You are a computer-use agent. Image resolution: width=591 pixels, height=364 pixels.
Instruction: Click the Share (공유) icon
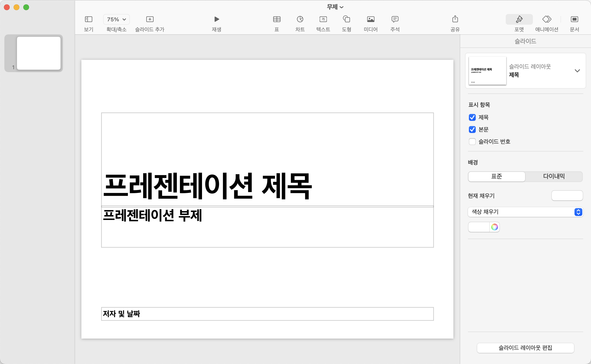455,19
